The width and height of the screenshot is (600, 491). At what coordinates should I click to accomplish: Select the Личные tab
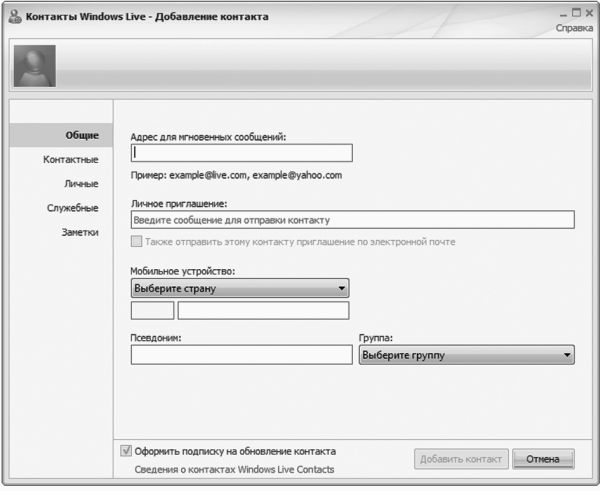pos(81,184)
